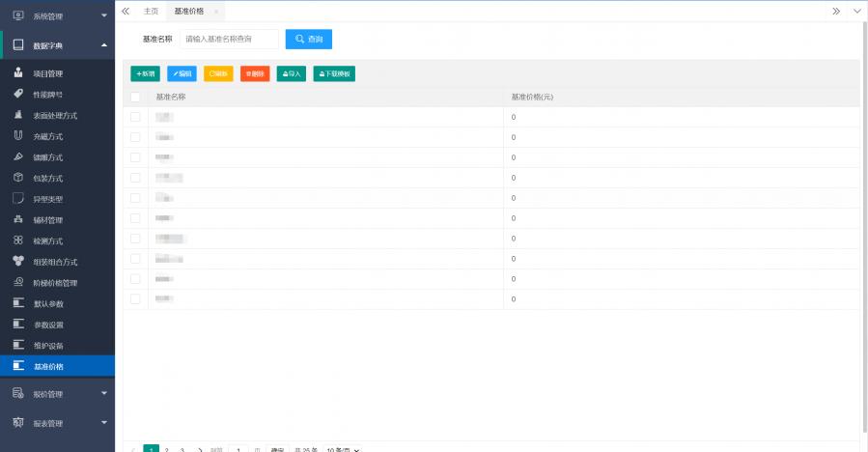Click the blue 查询 search button
868x452 pixels.
click(309, 39)
